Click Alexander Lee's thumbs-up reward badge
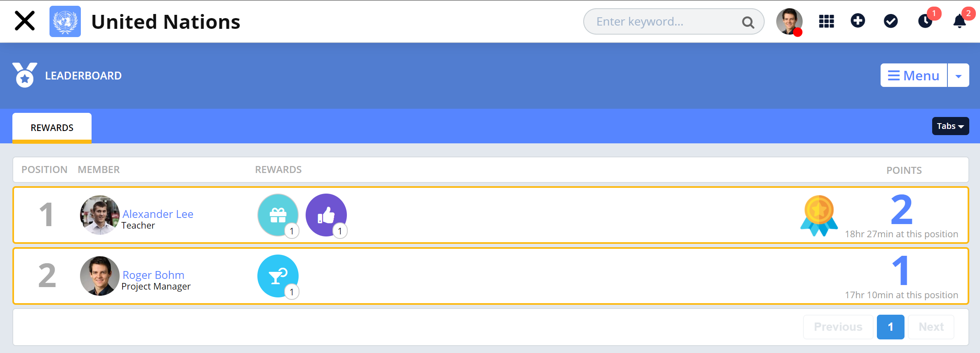980x353 pixels. click(x=326, y=215)
